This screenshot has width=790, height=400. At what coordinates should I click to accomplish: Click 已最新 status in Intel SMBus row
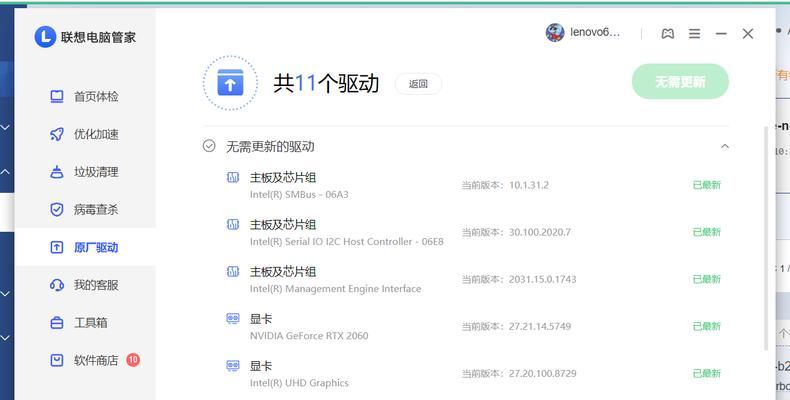pyautogui.click(x=707, y=185)
